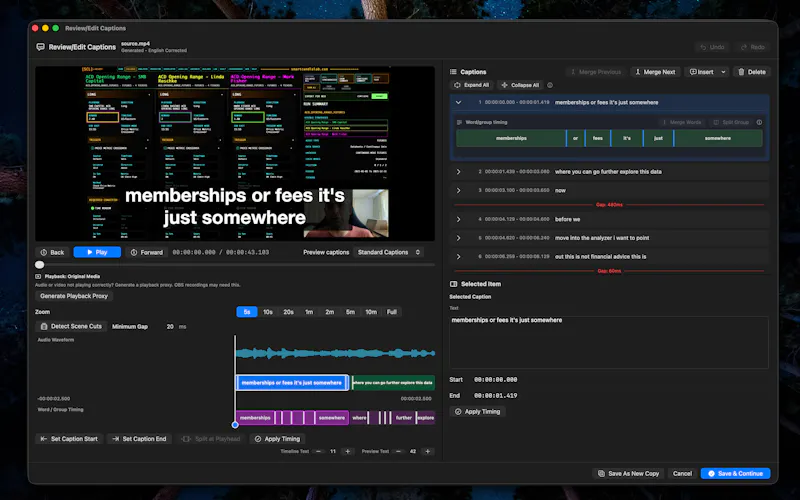Set timeline zoom to Full
The width and height of the screenshot is (800, 500).
pos(392,312)
